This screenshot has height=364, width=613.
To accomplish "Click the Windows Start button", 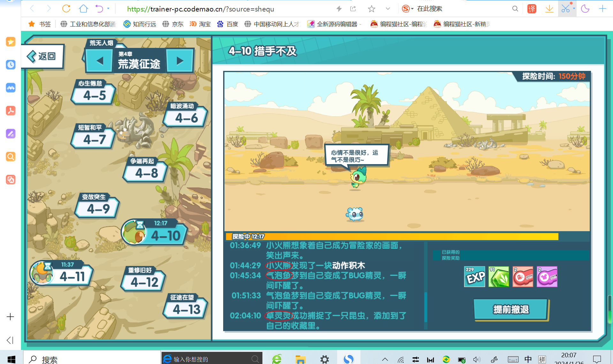I will [x=11, y=359].
